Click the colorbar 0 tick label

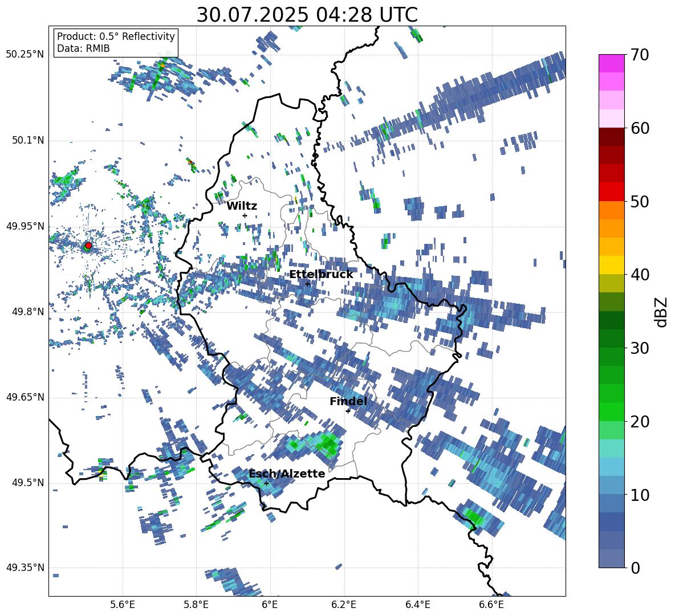(635, 568)
